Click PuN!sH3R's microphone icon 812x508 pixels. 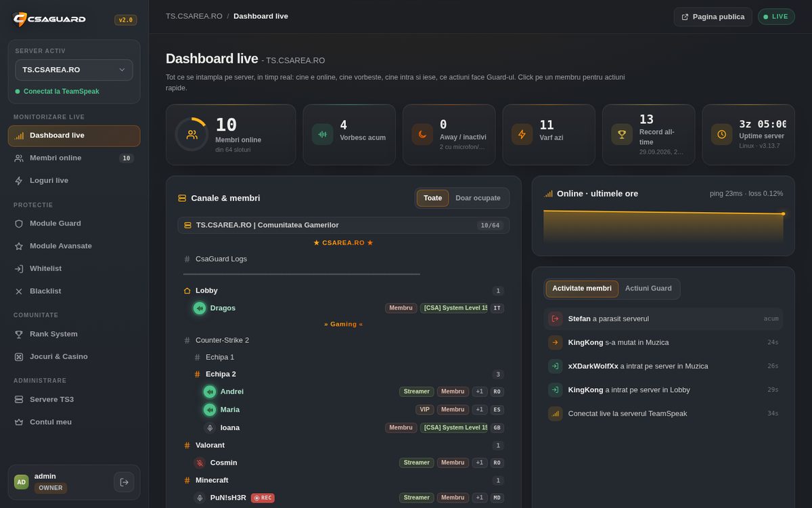pos(200,498)
